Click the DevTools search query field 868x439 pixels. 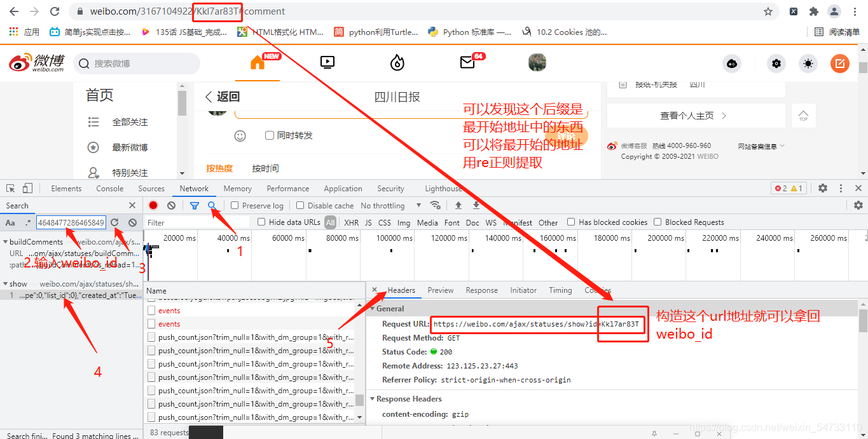[71, 222]
